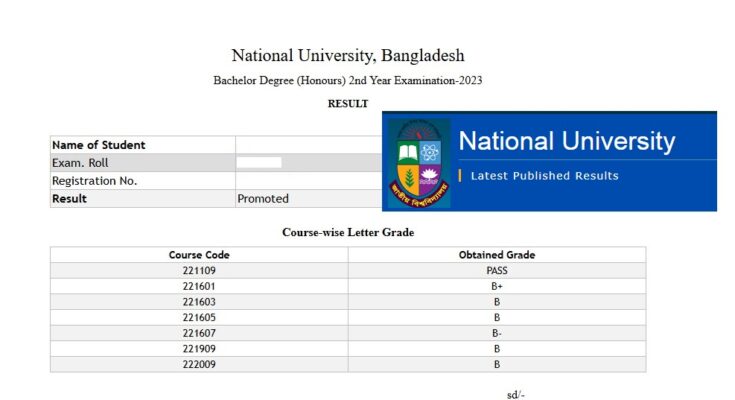
Task: Click course code 221109
Action: (199, 271)
